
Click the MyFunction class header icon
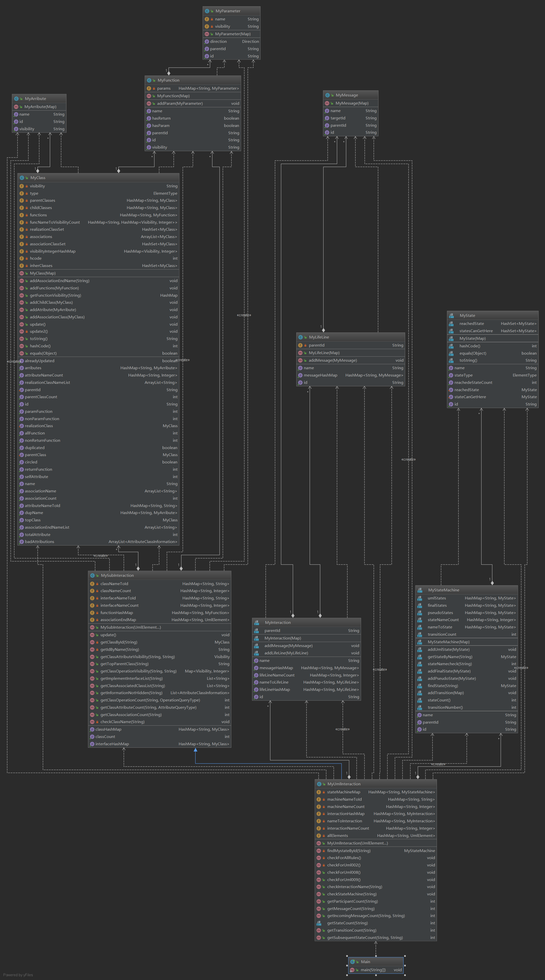pos(149,80)
